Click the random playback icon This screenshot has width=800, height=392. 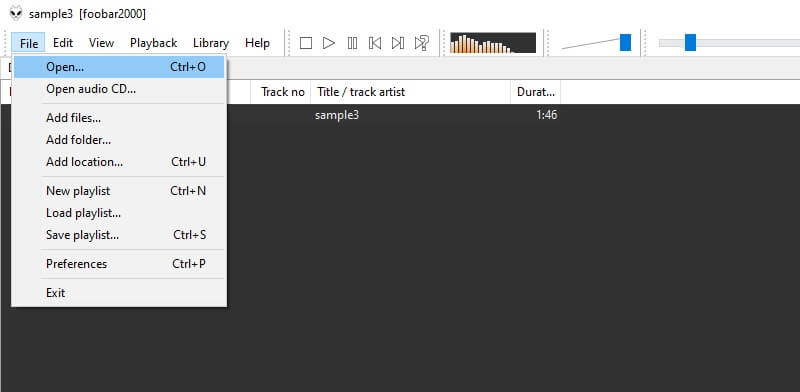pos(421,43)
